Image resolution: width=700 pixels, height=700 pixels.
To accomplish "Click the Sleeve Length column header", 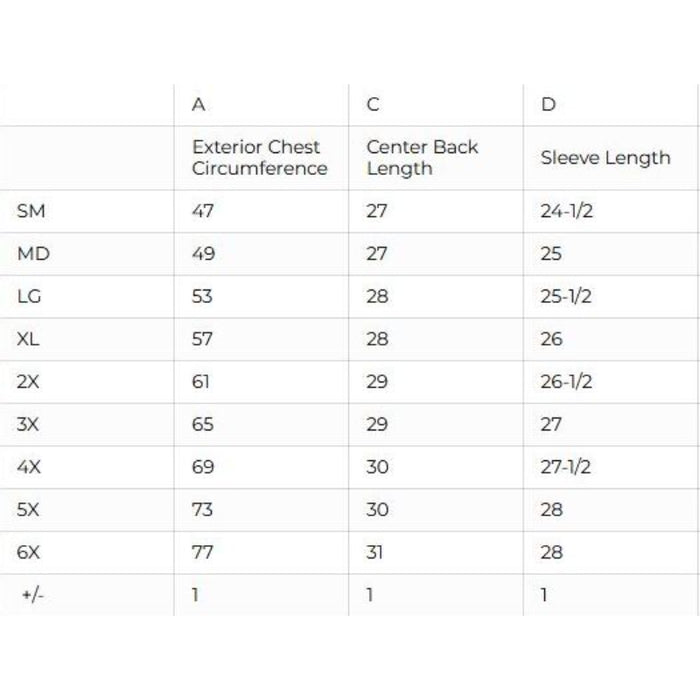I will tap(605, 158).
